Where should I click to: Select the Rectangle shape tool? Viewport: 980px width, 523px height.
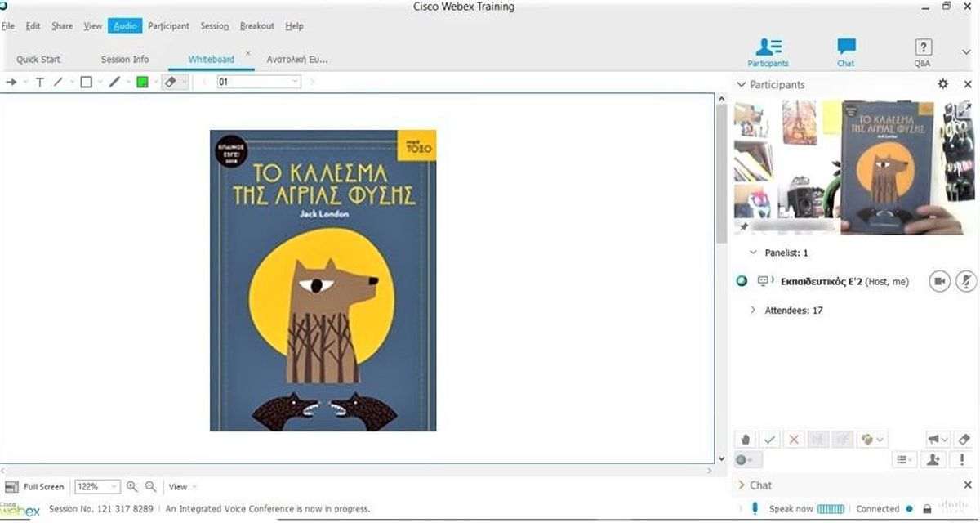86,82
